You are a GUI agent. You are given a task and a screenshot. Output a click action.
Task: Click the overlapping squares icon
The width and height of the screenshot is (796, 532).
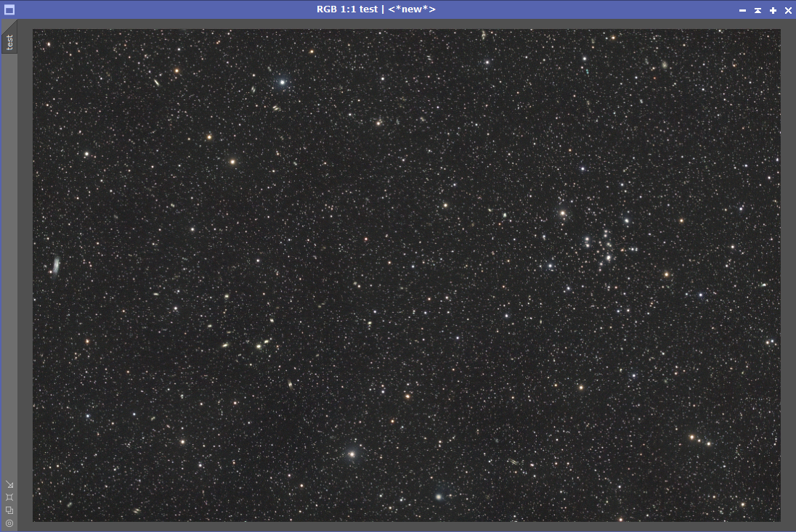pyautogui.click(x=9, y=510)
